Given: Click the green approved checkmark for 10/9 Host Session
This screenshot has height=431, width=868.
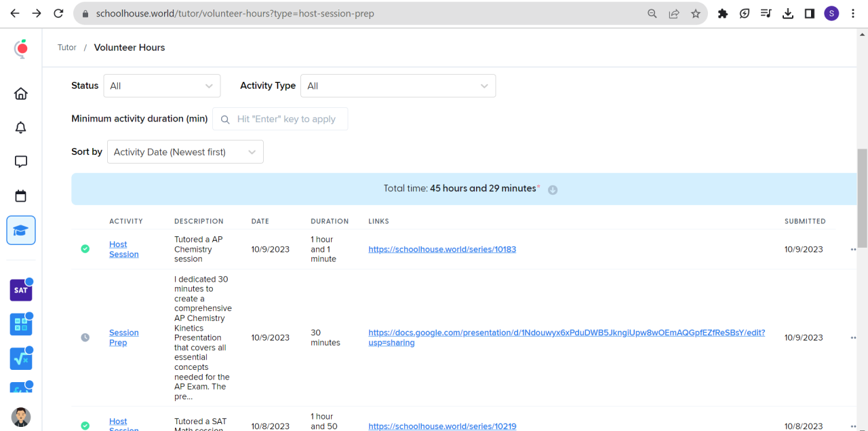Looking at the screenshot, I should pyautogui.click(x=85, y=249).
